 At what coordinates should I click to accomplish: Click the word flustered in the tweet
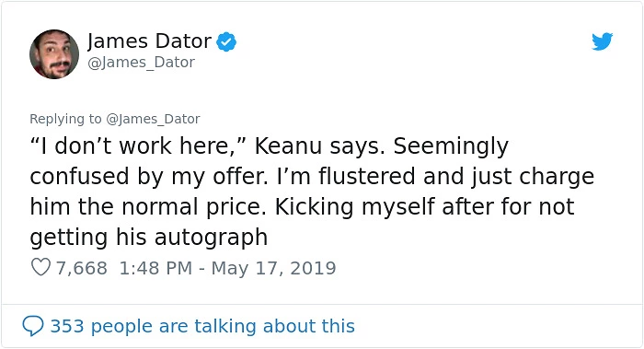click(367, 177)
